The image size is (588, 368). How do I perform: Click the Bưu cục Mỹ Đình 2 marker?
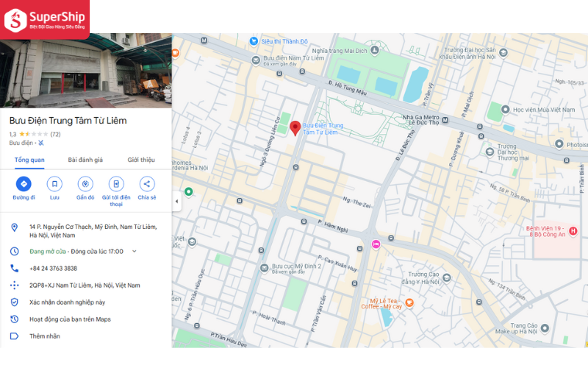[265, 268]
